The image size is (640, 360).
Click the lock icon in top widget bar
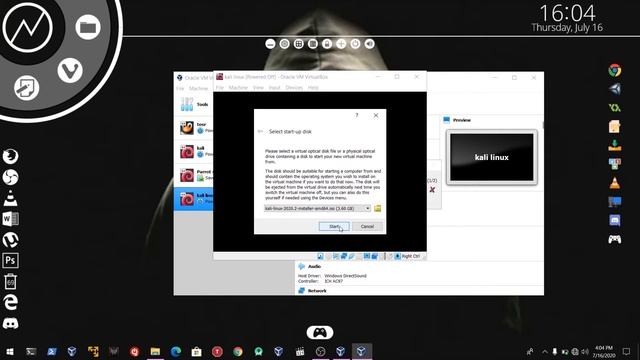pos(327,44)
